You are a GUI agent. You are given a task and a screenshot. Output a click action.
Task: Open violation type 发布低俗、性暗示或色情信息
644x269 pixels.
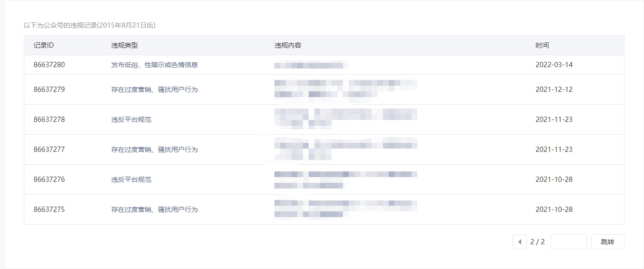click(x=154, y=65)
